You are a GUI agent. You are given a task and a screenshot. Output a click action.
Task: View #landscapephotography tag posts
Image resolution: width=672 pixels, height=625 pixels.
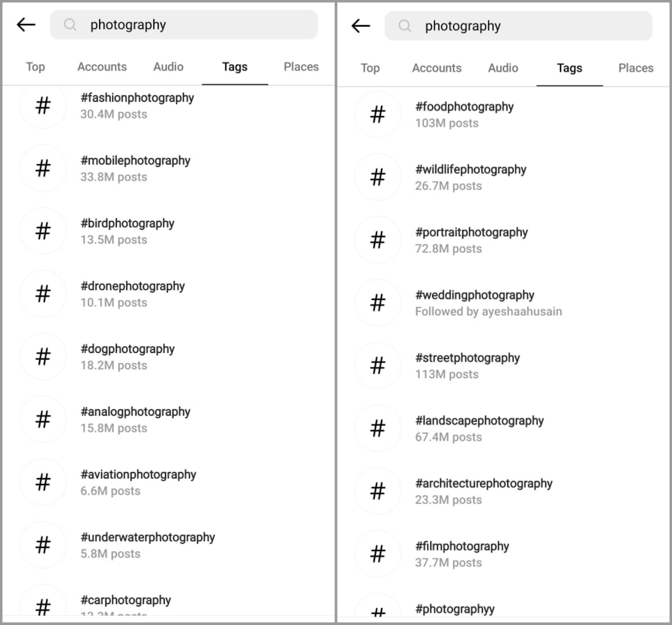tap(479, 428)
